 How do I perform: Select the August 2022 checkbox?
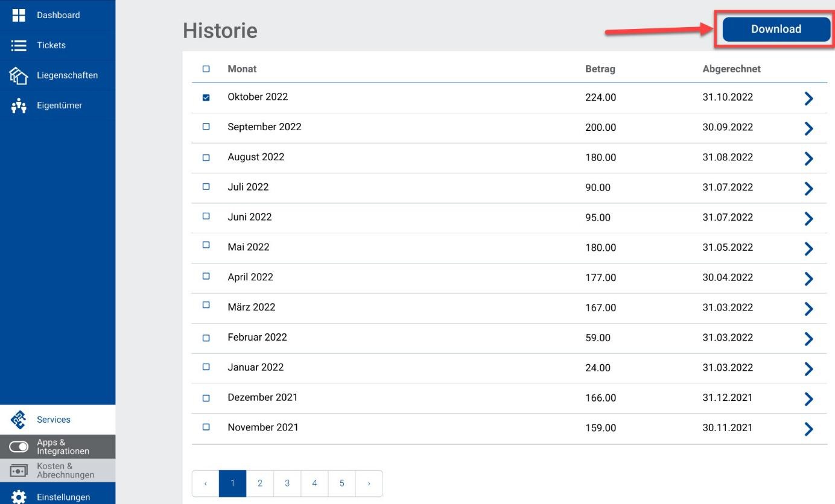click(206, 158)
